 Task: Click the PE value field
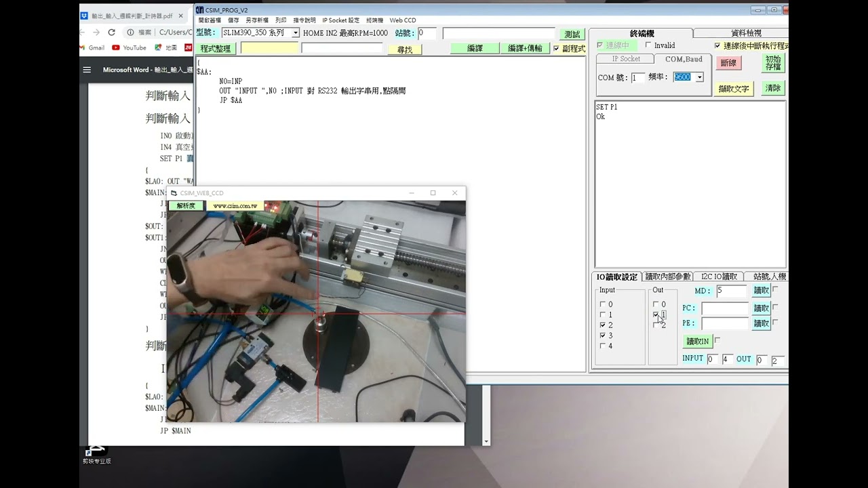(x=725, y=324)
